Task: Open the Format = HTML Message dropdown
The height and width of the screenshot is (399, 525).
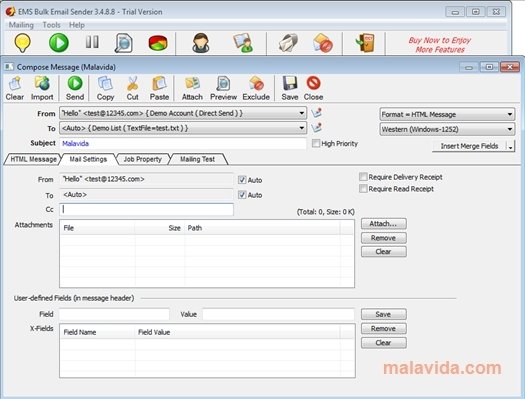Action: pos(447,114)
